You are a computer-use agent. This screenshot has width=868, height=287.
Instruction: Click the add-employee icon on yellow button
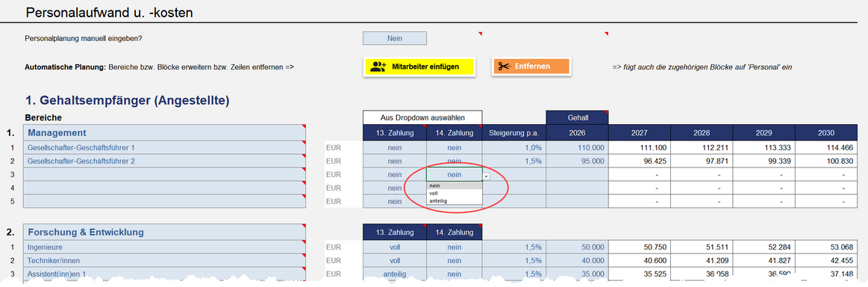click(x=378, y=67)
